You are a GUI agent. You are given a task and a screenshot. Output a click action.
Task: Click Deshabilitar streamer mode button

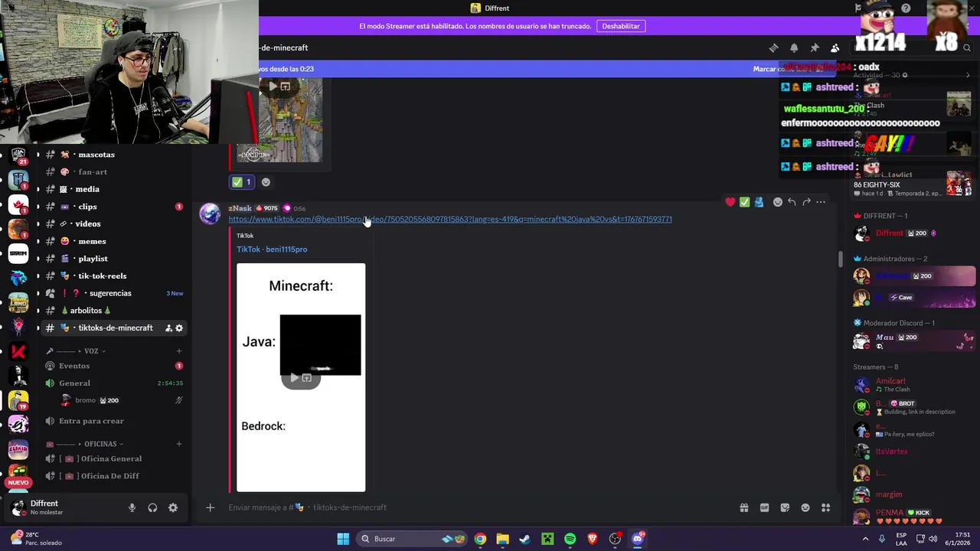point(621,26)
